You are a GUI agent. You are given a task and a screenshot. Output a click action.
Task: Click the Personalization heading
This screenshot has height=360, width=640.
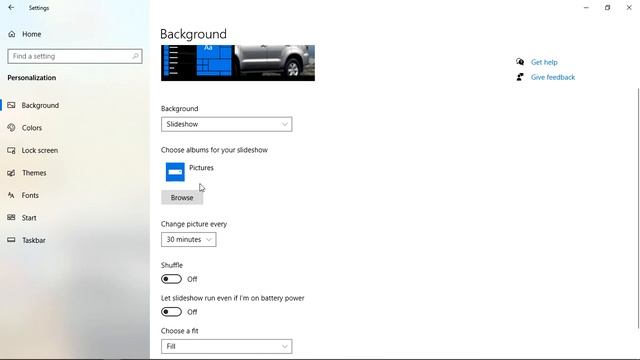click(x=32, y=78)
